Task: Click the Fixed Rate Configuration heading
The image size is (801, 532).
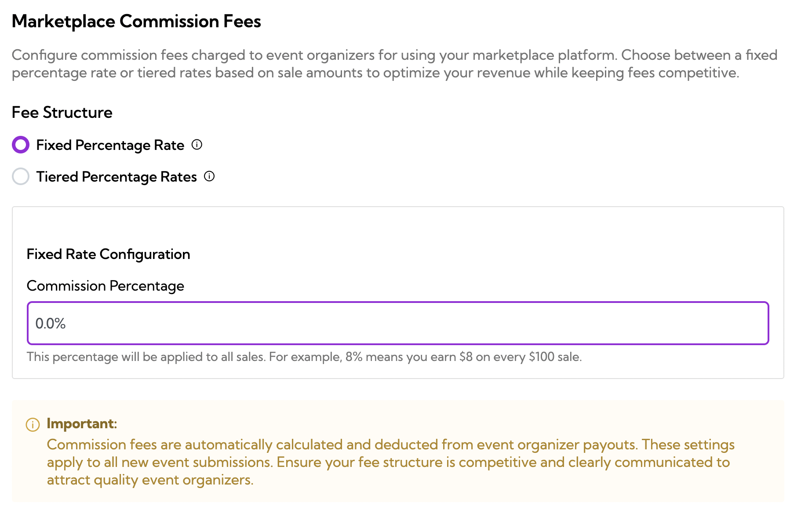Action: (108, 254)
